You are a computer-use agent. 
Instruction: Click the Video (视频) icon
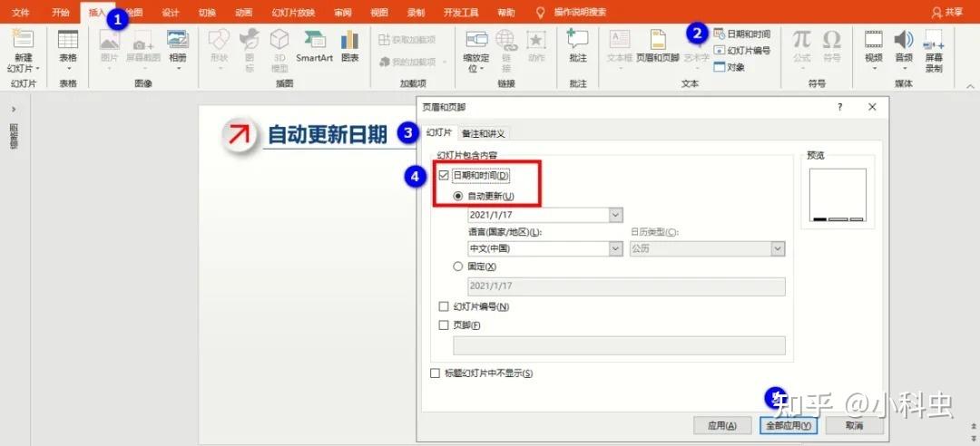tap(874, 39)
